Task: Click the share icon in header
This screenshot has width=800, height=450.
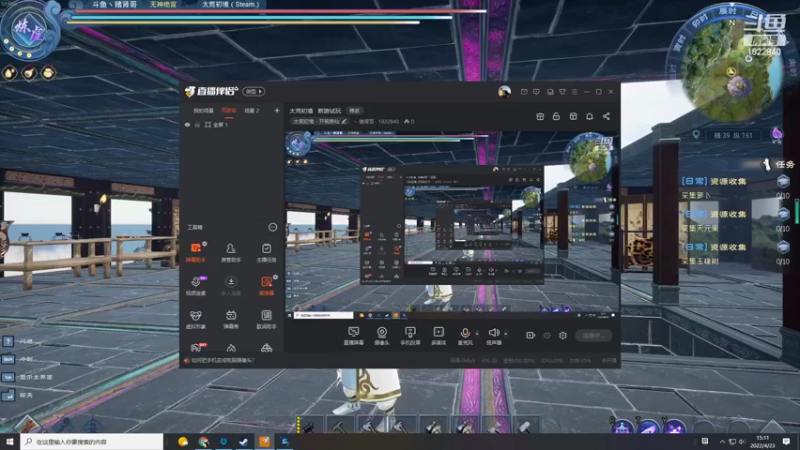Action: (x=606, y=116)
